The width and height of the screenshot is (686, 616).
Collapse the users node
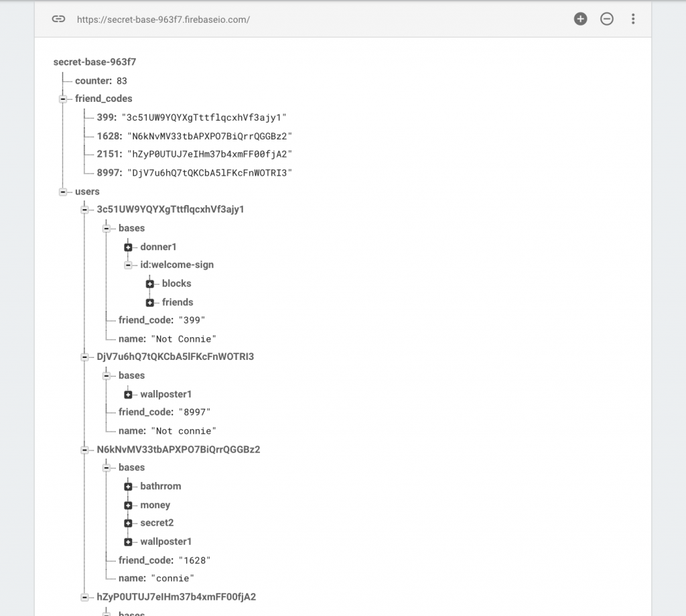62,192
